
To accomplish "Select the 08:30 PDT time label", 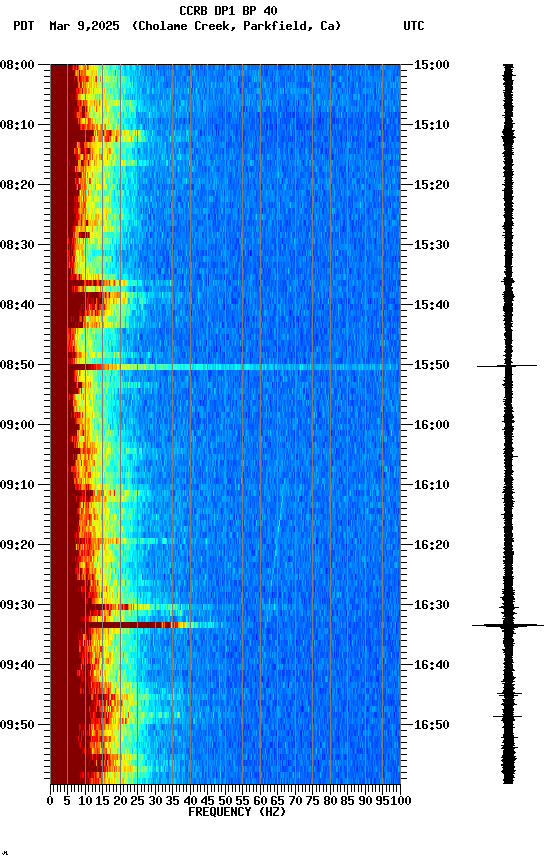I will pos(17,245).
